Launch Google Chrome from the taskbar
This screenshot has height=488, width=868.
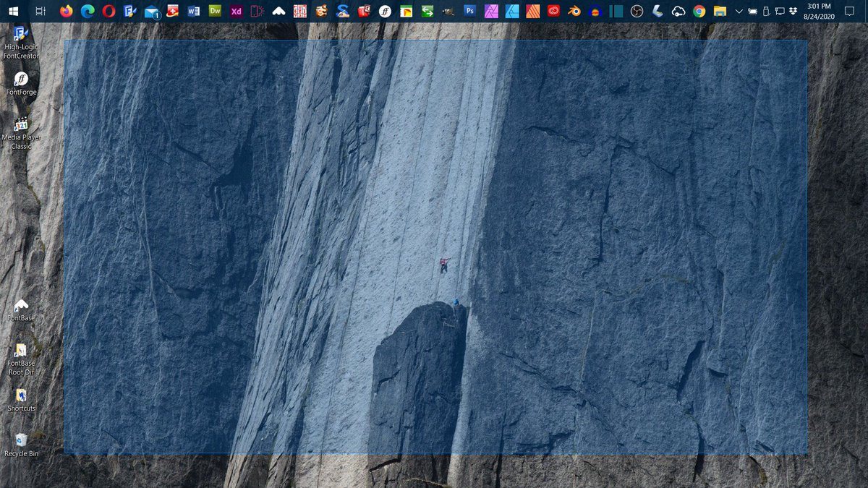coord(699,11)
